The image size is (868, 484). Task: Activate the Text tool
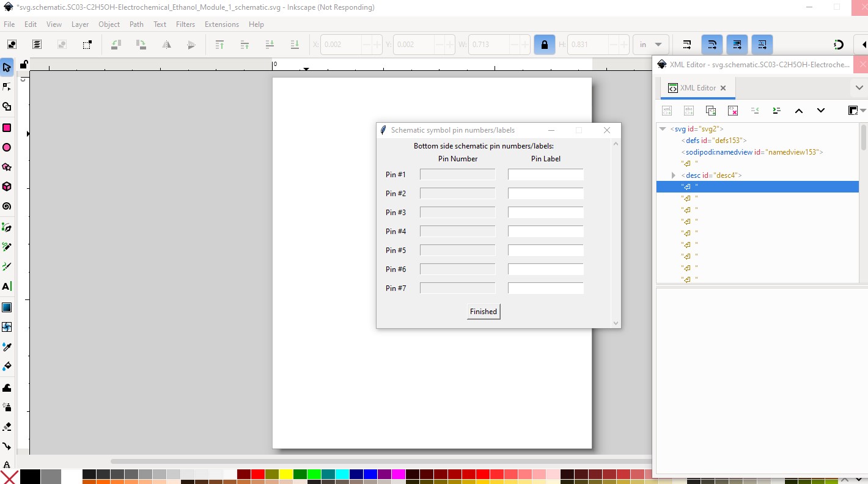point(7,286)
